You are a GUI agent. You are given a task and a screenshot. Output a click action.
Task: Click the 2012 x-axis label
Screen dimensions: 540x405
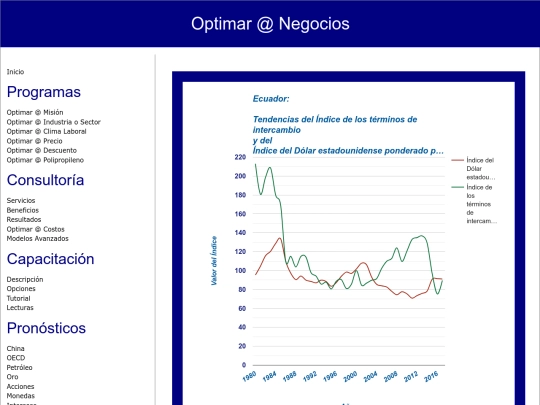click(x=411, y=376)
